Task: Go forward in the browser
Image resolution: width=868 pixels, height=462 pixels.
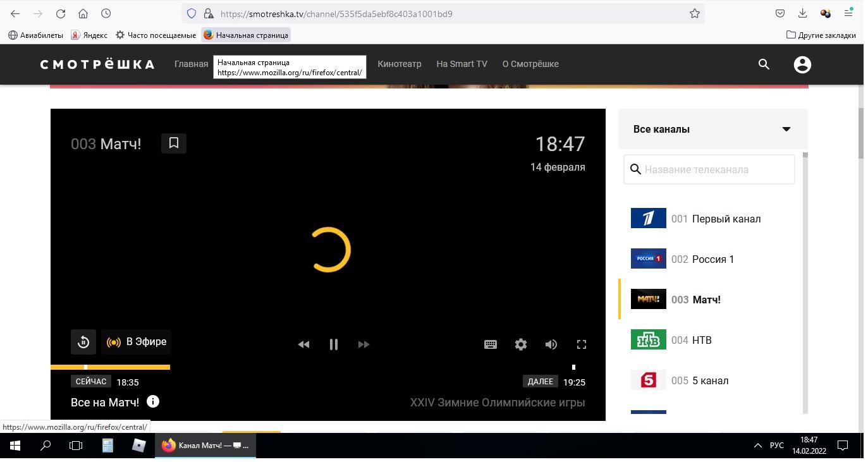Action: click(38, 13)
